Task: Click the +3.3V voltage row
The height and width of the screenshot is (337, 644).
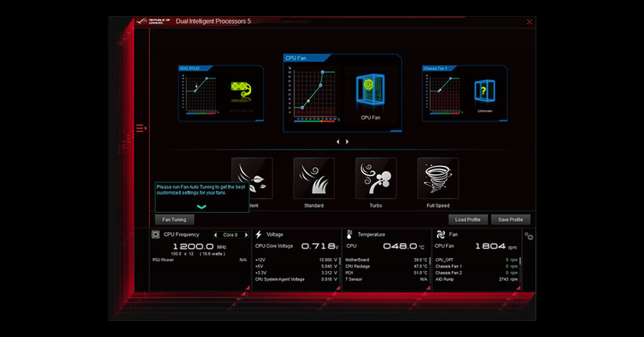Action: (x=296, y=273)
